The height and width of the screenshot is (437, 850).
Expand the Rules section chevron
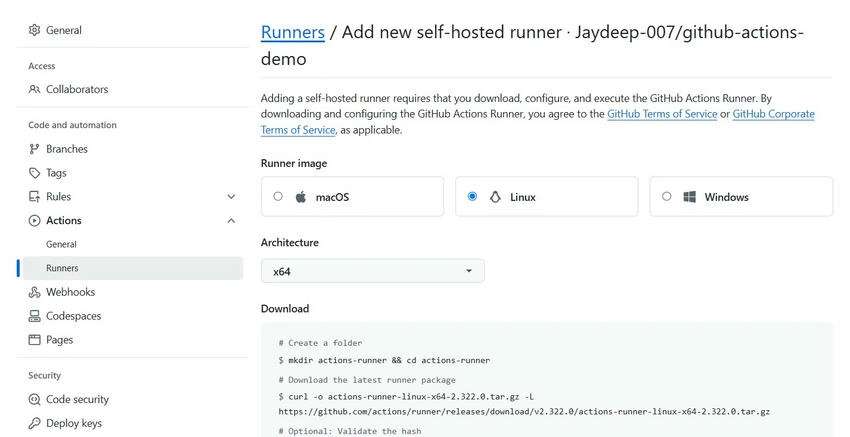[x=231, y=196]
